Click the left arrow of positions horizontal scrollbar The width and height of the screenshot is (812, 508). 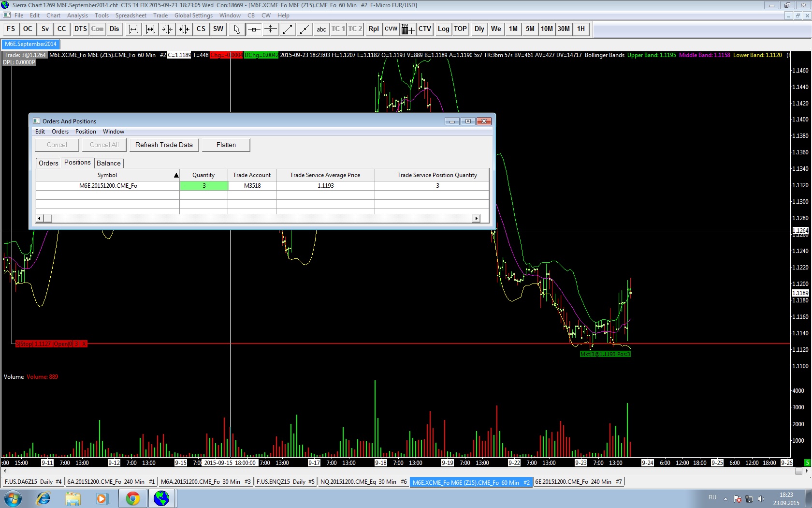click(40, 218)
